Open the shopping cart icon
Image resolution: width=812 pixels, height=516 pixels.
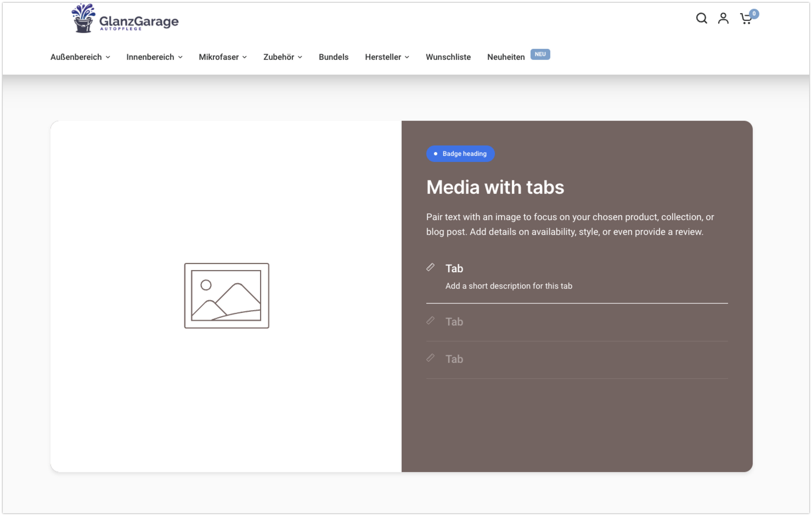(745, 19)
